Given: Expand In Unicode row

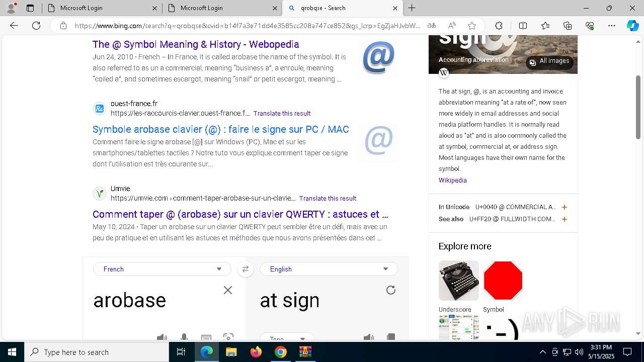Looking at the screenshot, I should point(565,207).
